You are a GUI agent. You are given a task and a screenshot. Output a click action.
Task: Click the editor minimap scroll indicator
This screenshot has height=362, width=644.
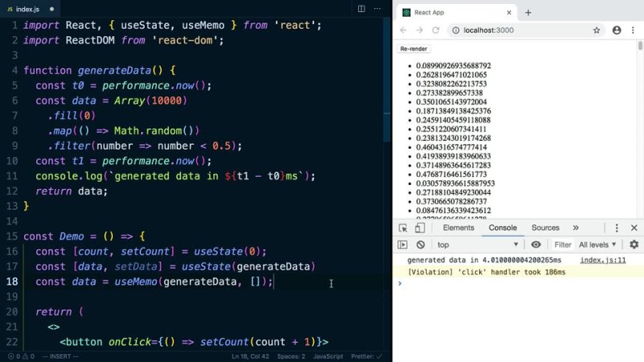coord(387,80)
